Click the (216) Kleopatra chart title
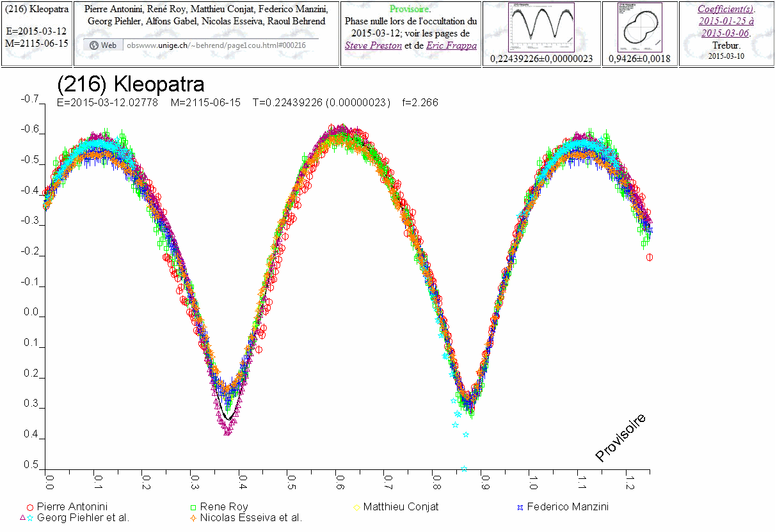This screenshot has width=775, height=532. pyautogui.click(x=131, y=85)
